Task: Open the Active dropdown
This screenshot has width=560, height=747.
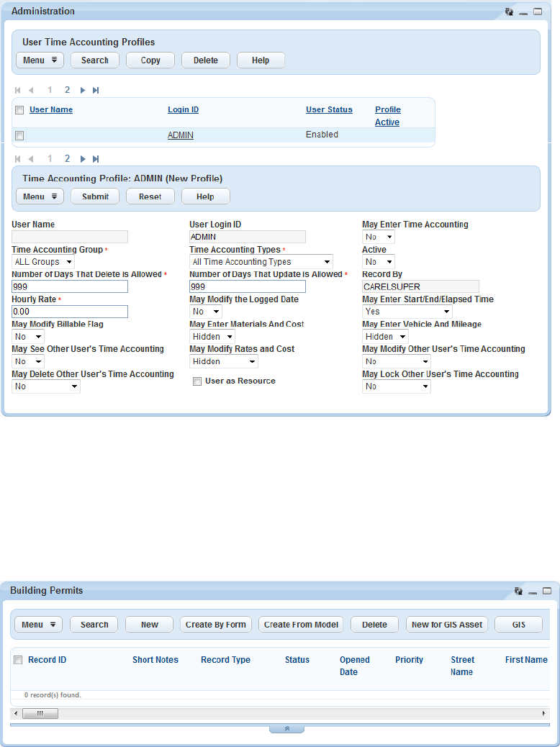Action: coord(379,261)
